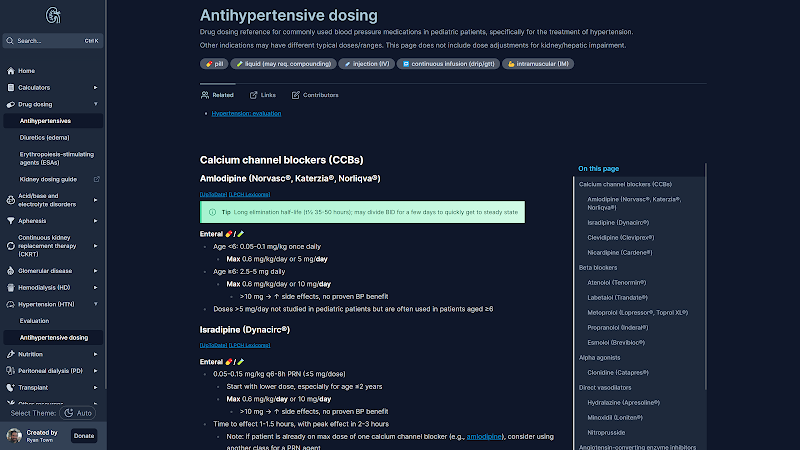The height and width of the screenshot is (450, 800).
Task: Expand the Calculators section
Action: [x=95, y=88]
